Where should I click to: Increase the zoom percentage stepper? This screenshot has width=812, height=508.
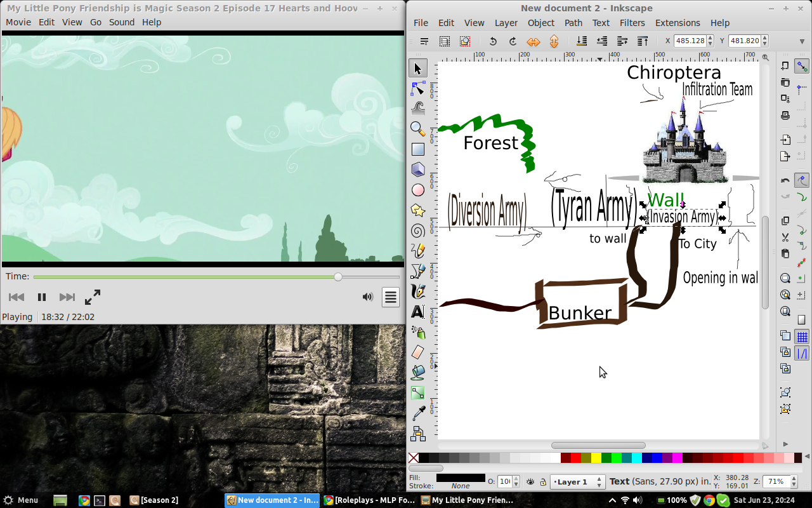click(793, 479)
